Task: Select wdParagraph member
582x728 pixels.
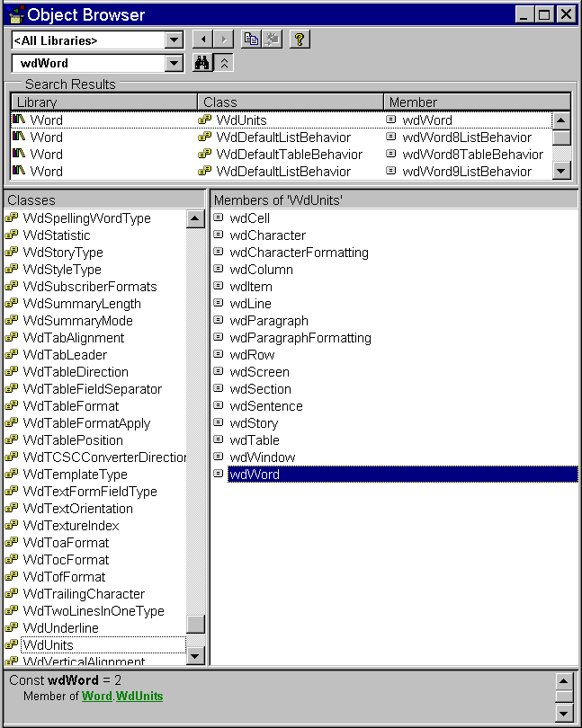Action: [268, 321]
